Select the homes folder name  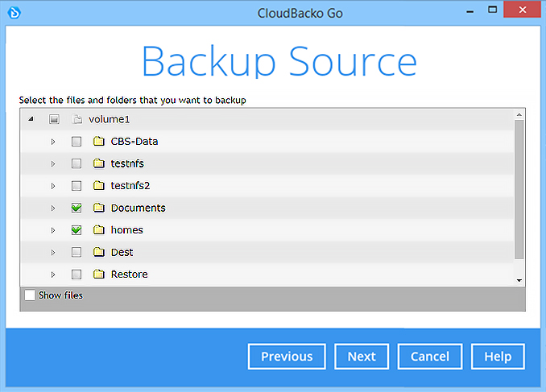coord(126,230)
